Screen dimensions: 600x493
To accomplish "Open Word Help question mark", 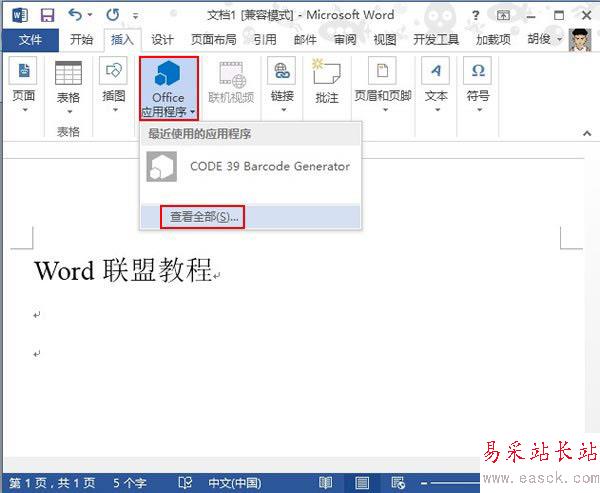I will coord(475,15).
